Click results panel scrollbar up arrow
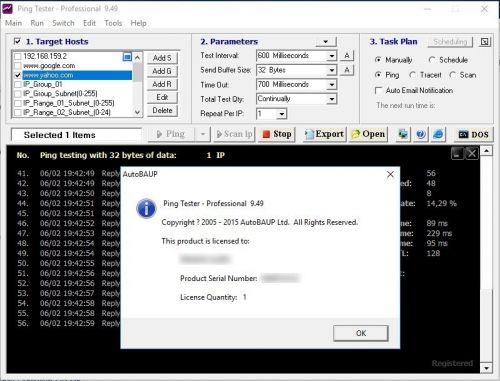 (487, 151)
